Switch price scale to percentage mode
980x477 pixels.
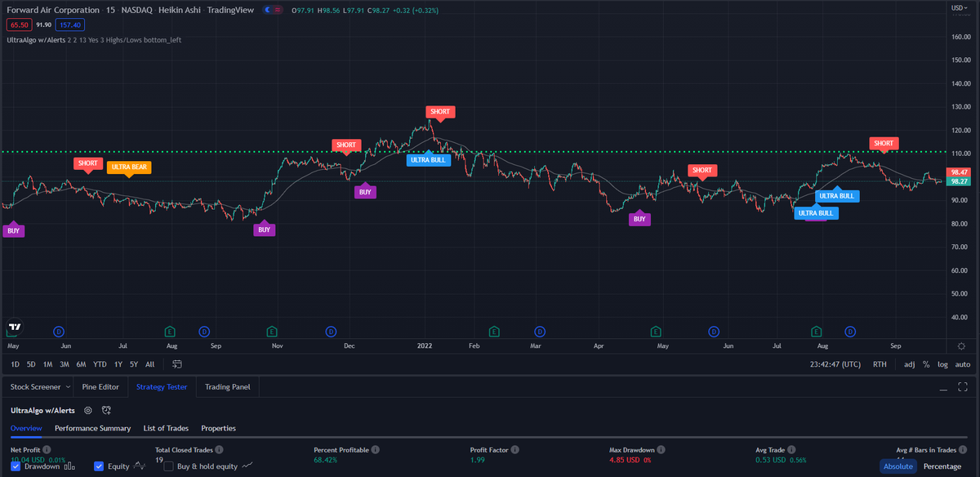tap(925, 364)
